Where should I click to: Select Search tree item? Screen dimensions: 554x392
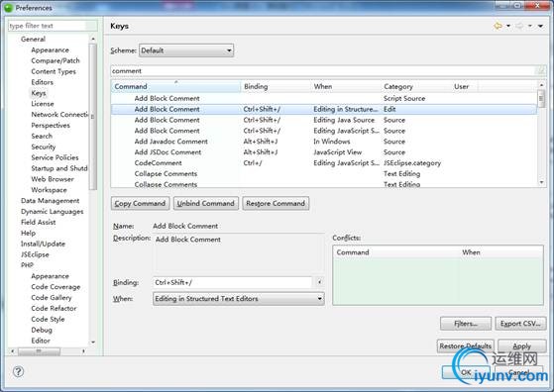(x=42, y=137)
